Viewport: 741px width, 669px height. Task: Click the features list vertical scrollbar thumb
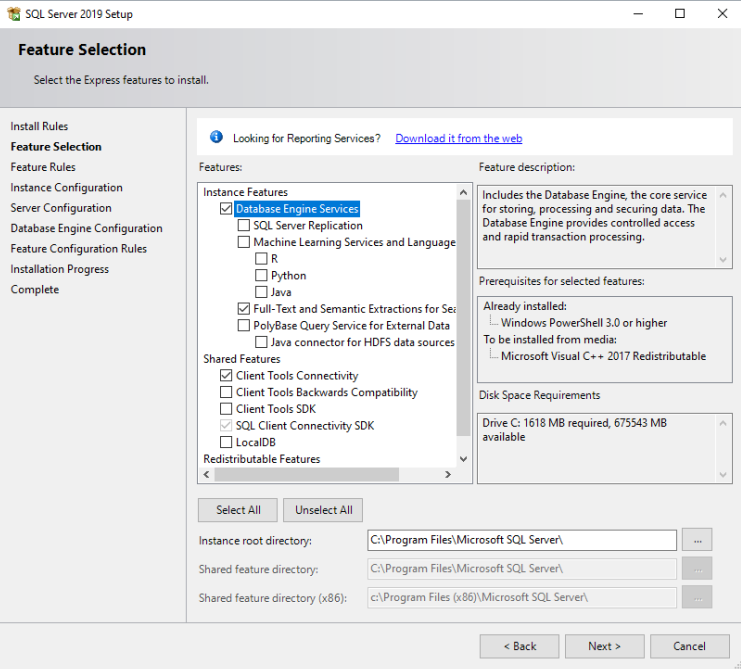click(463, 317)
